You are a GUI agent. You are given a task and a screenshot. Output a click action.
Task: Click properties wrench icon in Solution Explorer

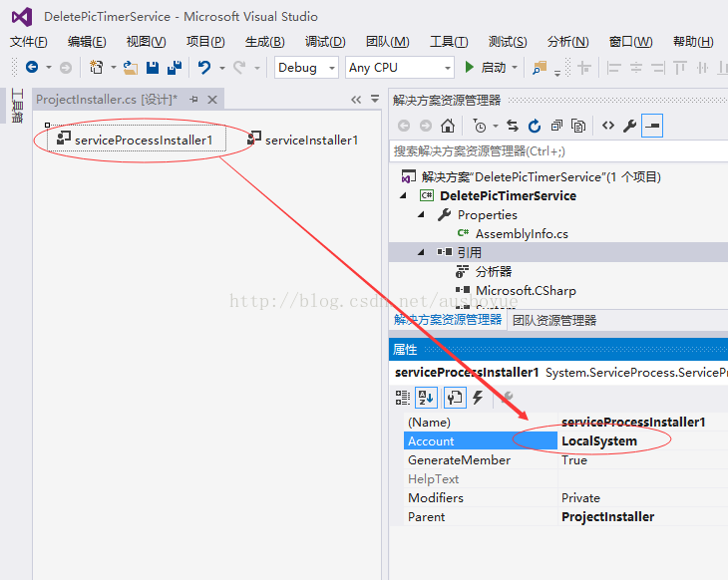pos(629,126)
